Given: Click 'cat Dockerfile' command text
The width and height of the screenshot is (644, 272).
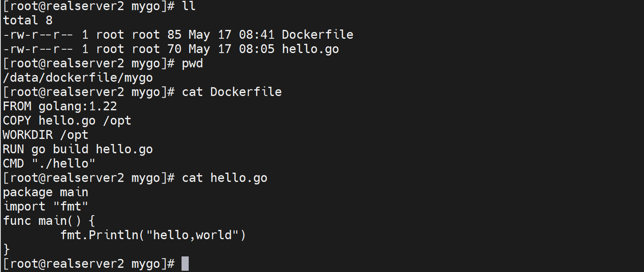Looking at the screenshot, I should coord(231,92).
